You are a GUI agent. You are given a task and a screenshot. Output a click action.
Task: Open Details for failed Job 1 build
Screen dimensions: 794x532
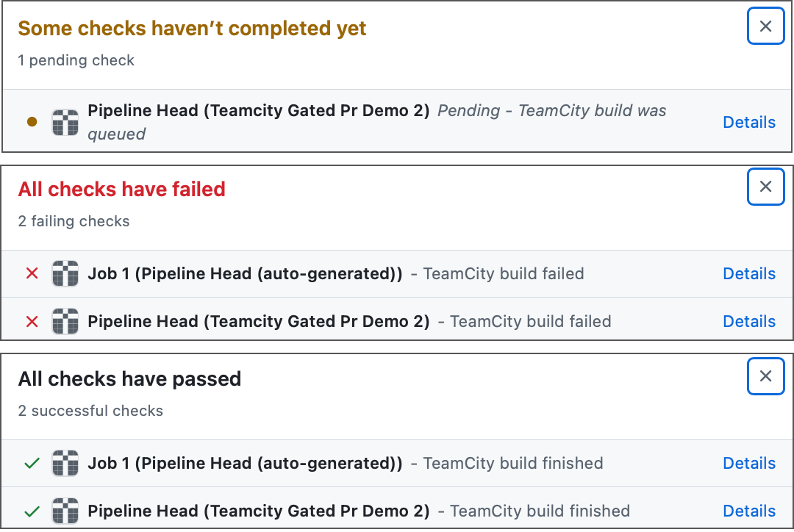point(749,274)
